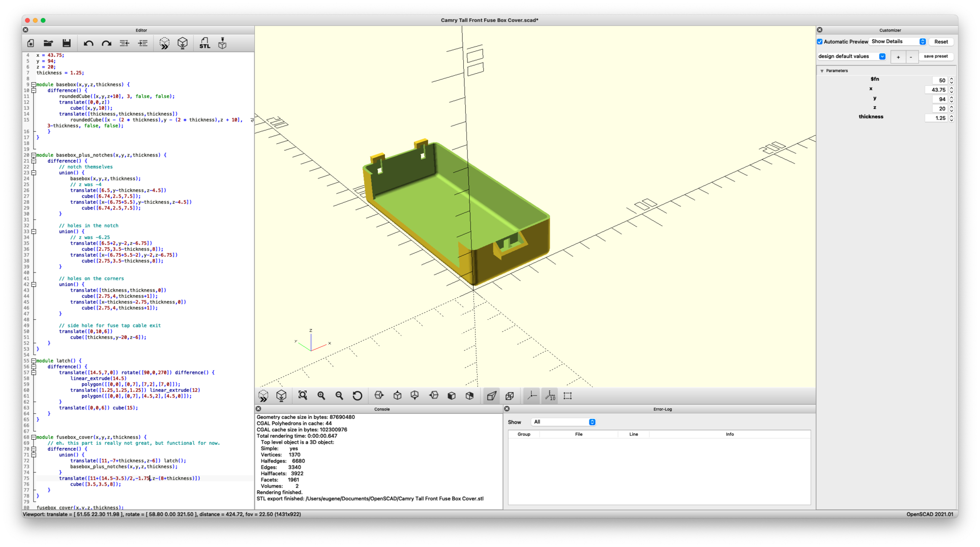The height and width of the screenshot is (547, 980).
Task: Click the Send to 3D printer icon
Action: pyautogui.click(x=222, y=43)
